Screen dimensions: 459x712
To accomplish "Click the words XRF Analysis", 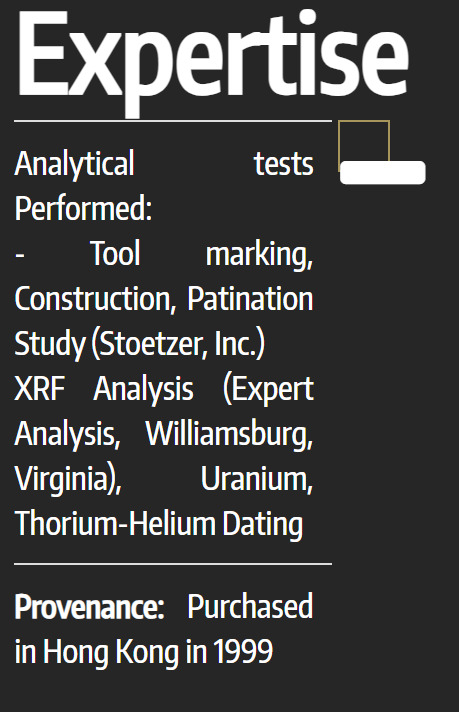I will point(104,389).
